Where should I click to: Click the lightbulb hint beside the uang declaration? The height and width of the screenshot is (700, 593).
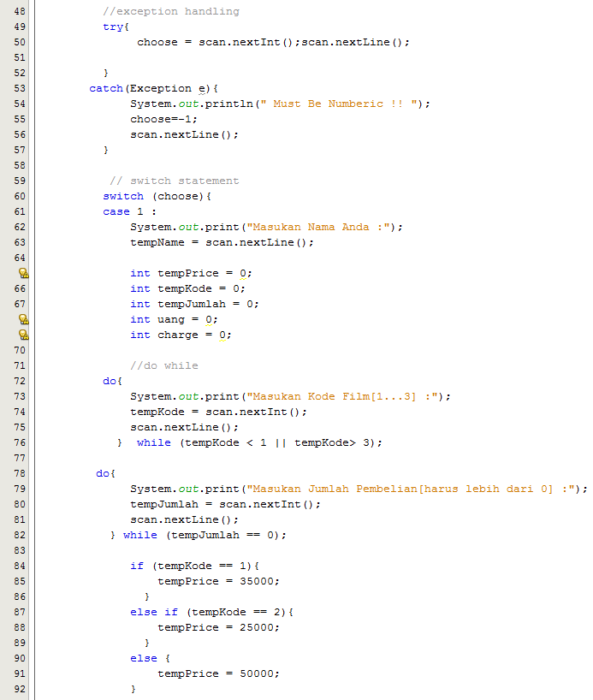[24, 319]
